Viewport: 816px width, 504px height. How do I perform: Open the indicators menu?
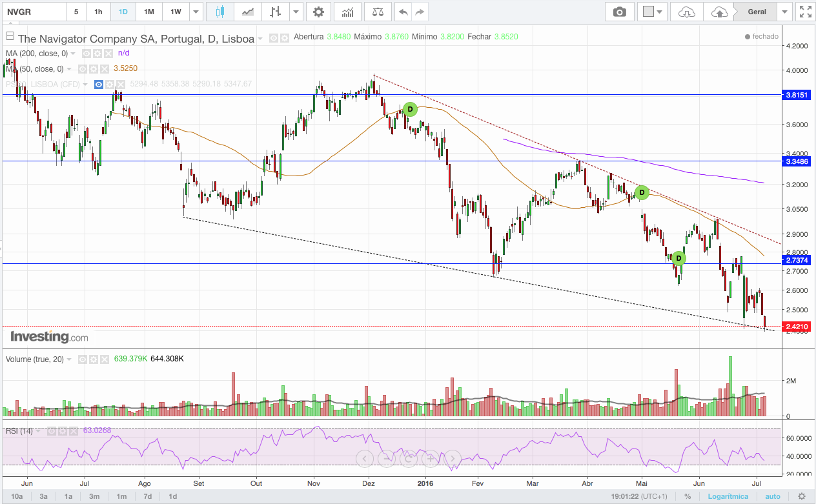(x=347, y=12)
